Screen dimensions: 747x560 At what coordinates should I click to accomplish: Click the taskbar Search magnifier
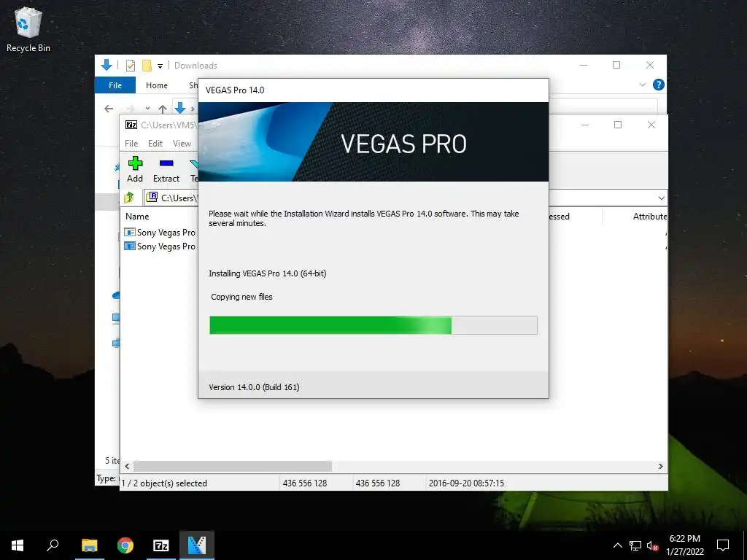[x=53, y=545]
